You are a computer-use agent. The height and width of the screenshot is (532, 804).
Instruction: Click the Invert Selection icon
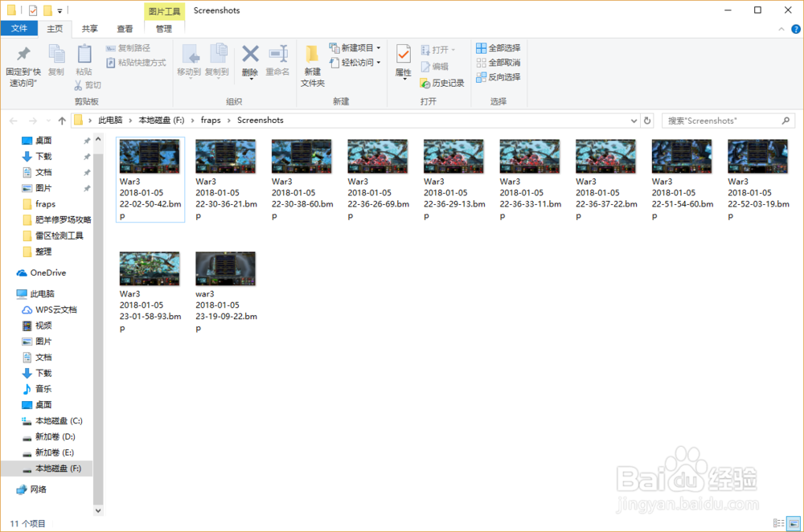pyautogui.click(x=496, y=76)
